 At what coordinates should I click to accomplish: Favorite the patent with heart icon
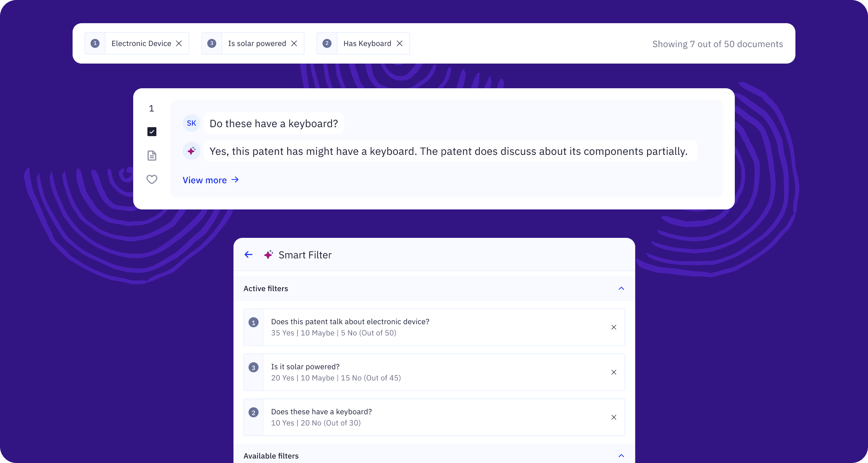point(152,180)
